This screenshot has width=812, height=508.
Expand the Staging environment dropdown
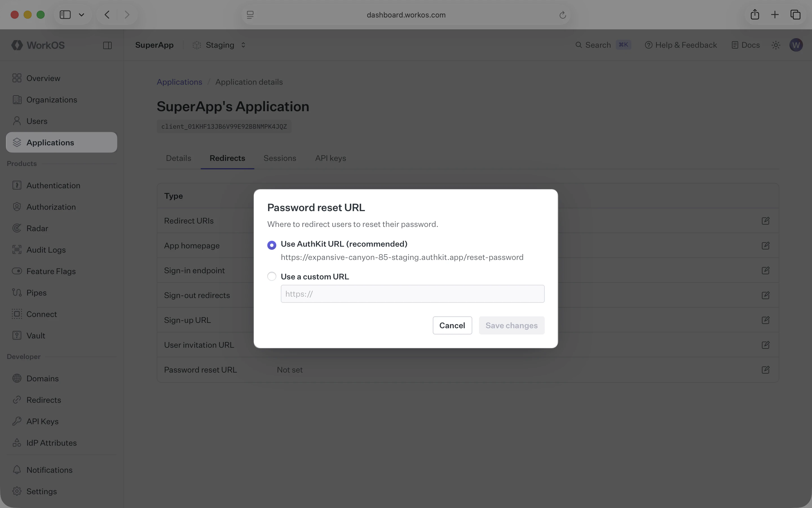219,45
